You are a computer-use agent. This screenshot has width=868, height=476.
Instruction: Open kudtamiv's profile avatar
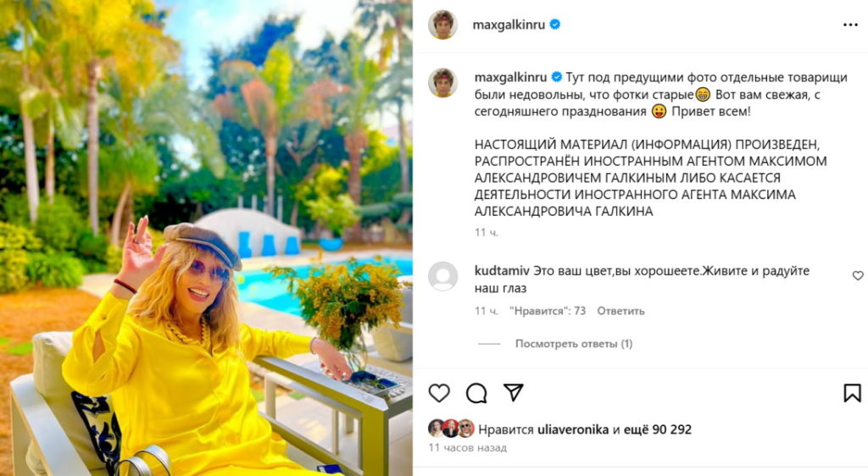pyautogui.click(x=442, y=277)
